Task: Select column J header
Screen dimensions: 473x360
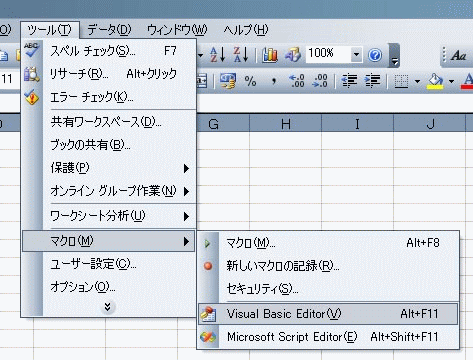Action: [x=430, y=123]
